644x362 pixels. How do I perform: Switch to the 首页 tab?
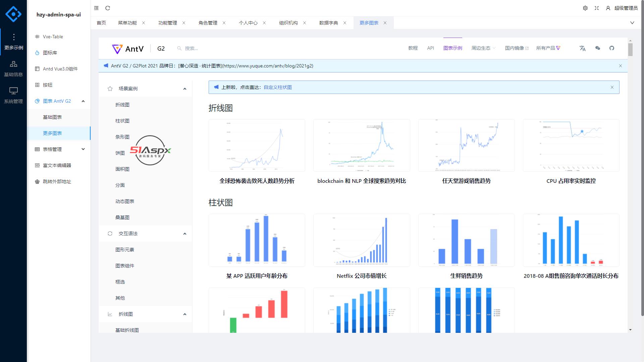(101, 23)
